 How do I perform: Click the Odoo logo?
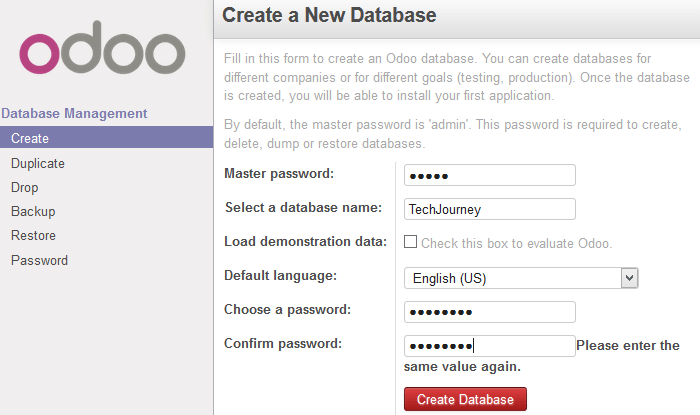(102, 48)
